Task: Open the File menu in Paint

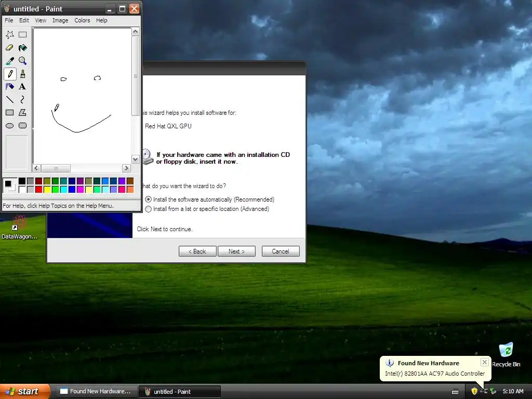Action: (x=9, y=20)
